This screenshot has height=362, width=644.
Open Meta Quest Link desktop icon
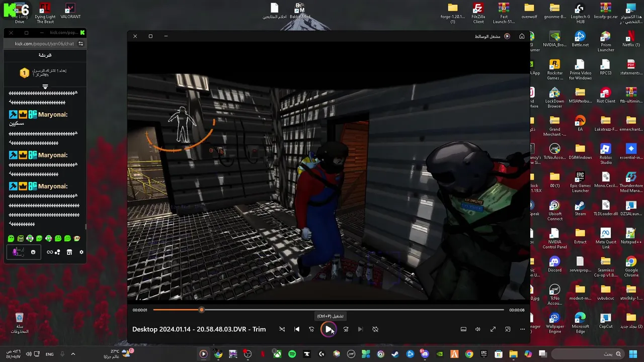606,238
